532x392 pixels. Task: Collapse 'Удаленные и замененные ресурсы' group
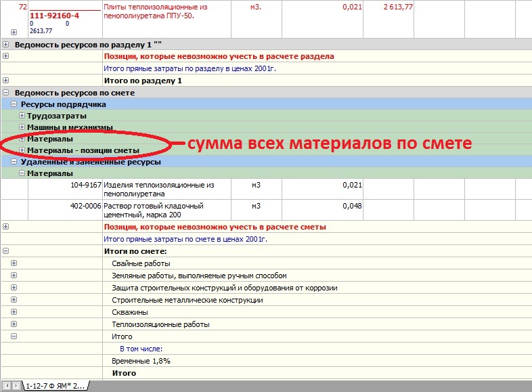(x=14, y=162)
